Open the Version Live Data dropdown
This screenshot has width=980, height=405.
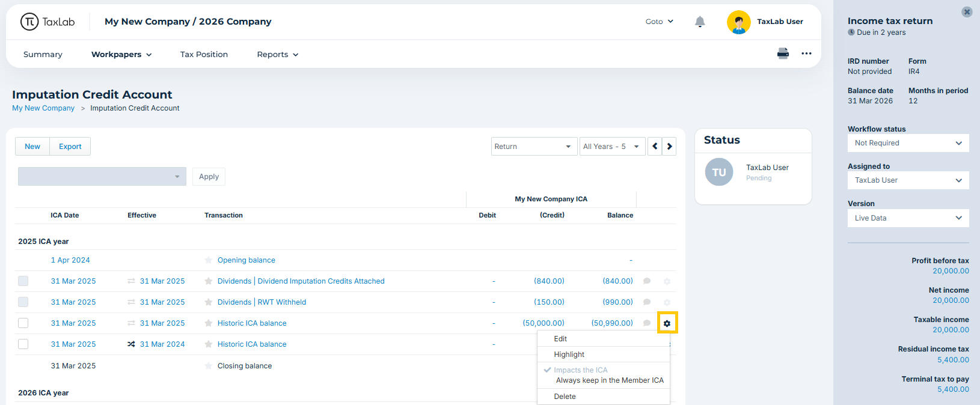click(908, 218)
